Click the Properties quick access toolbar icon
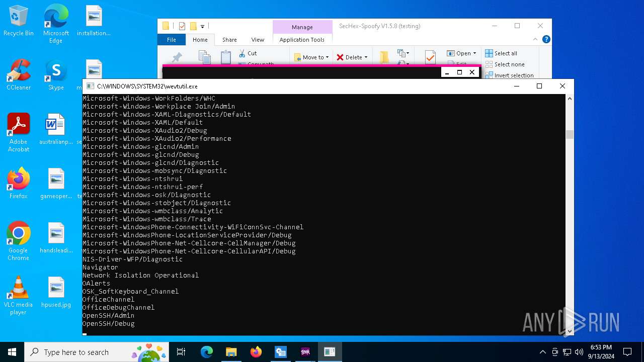Image resolution: width=644 pixels, height=362 pixels. pyautogui.click(x=182, y=26)
